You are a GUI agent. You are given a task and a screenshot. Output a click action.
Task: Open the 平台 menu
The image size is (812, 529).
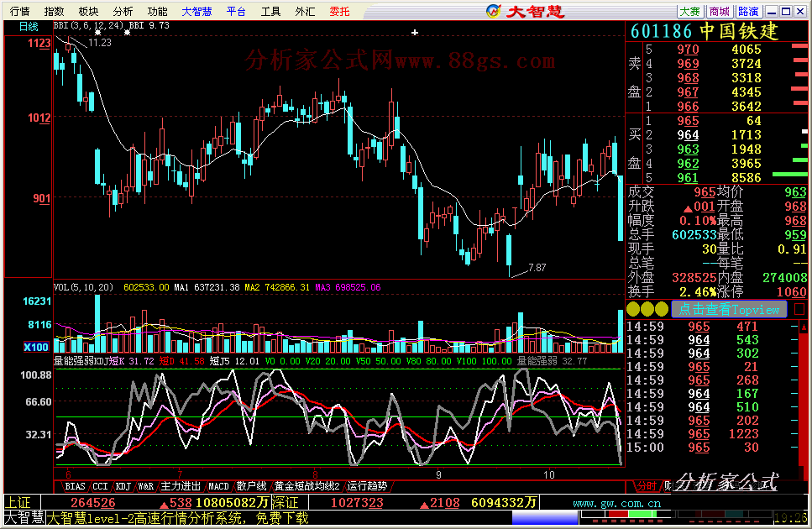pyautogui.click(x=236, y=11)
